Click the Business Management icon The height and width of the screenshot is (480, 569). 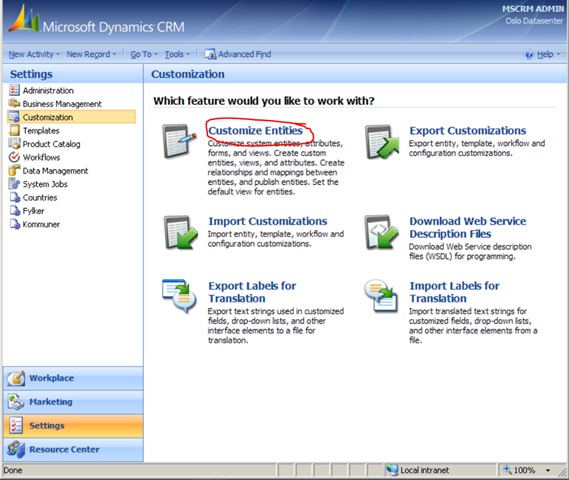click(x=15, y=103)
